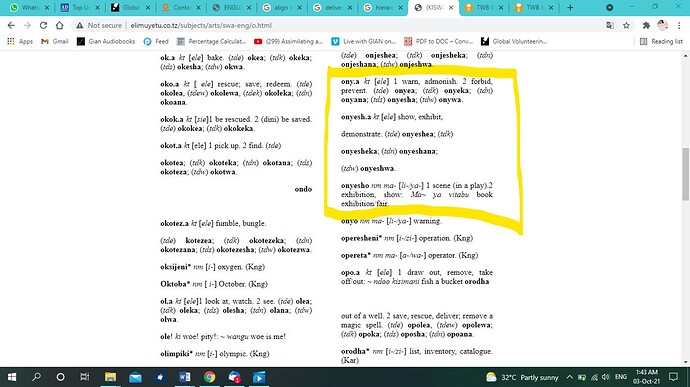This screenshot has height=387, width=690.
Task: Open the Gian Audiobooks bookmark
Action: 106,41
